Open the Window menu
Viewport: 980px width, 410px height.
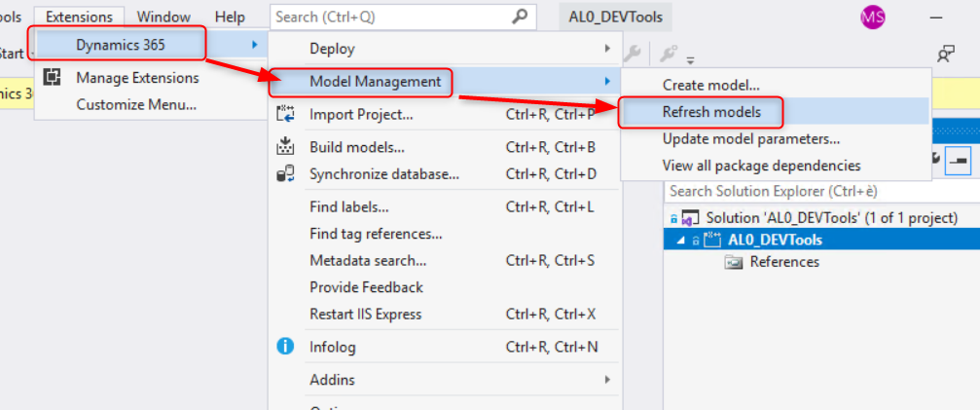(x=163, y=17)
